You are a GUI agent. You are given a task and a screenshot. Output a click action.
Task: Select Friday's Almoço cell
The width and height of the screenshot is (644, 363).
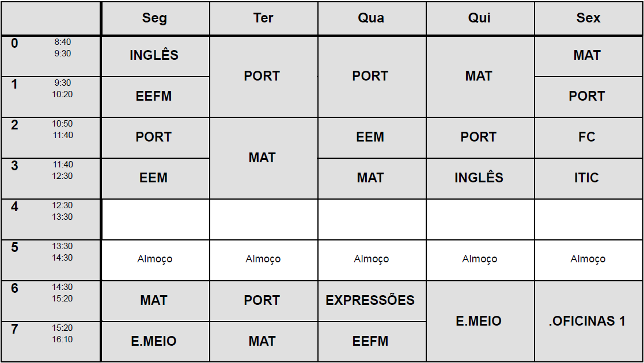point(588,259)
